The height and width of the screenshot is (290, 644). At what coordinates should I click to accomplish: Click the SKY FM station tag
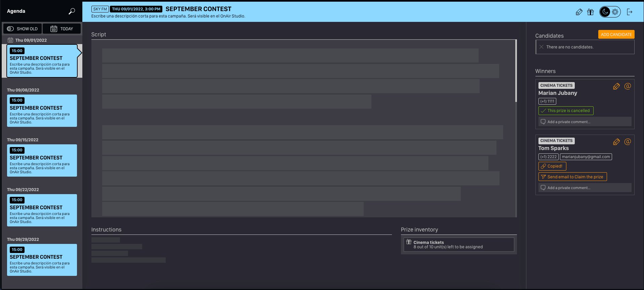pyautogui.click(x=100, y=9)
